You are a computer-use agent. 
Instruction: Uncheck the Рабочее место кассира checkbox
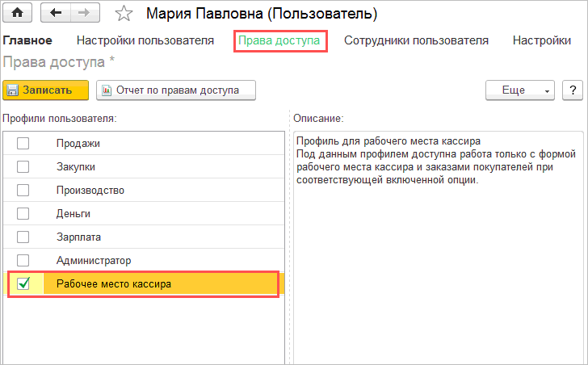point(23,283)
